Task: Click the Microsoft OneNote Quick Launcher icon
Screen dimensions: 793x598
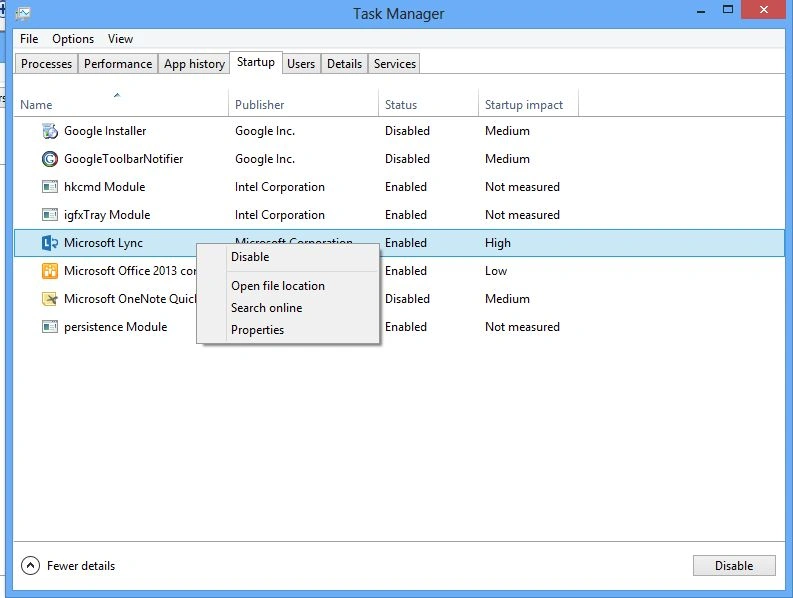Action: pos(50,299)
